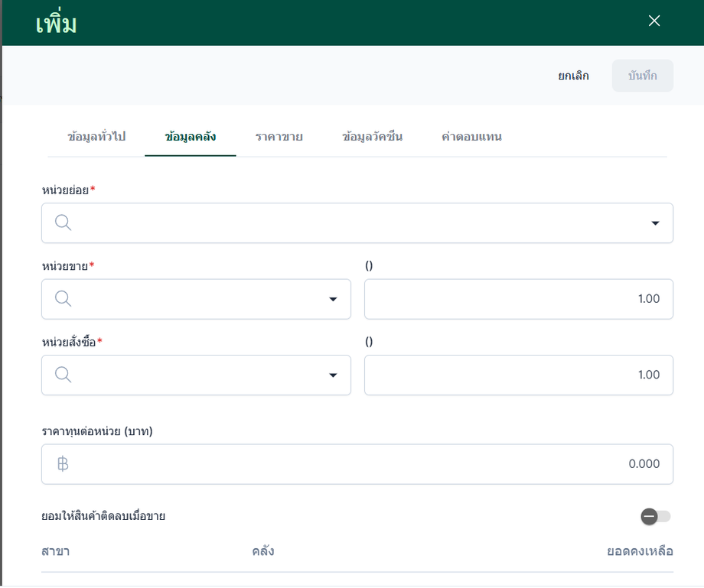The image size is (704, 588).
Task: Click the ราคาทุนต่อหน่วย price input field
Action: (x=367, y=464)
